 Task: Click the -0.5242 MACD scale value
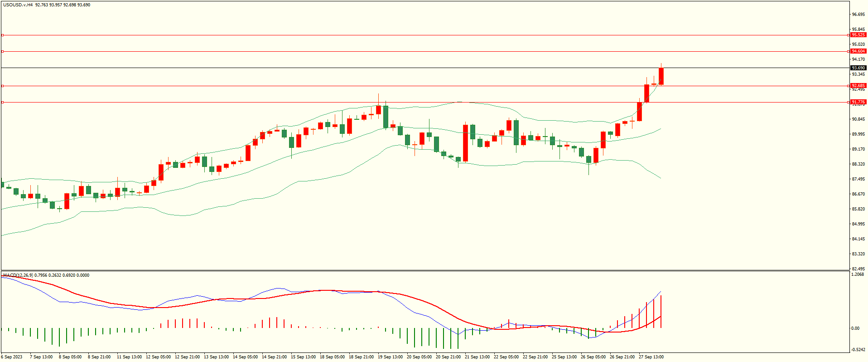pyautogui.click(x=858, y=350)
